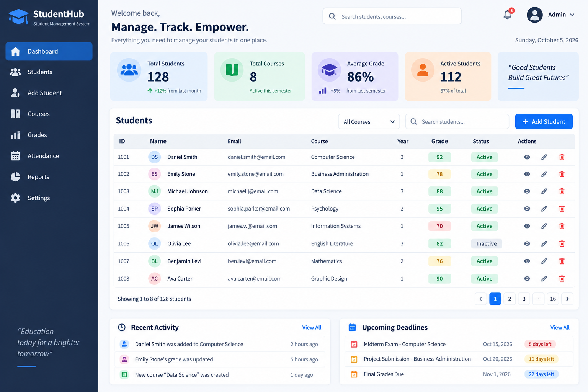Open the notifications bell
This screenshot has width=588, height=392.
point(508,15)
